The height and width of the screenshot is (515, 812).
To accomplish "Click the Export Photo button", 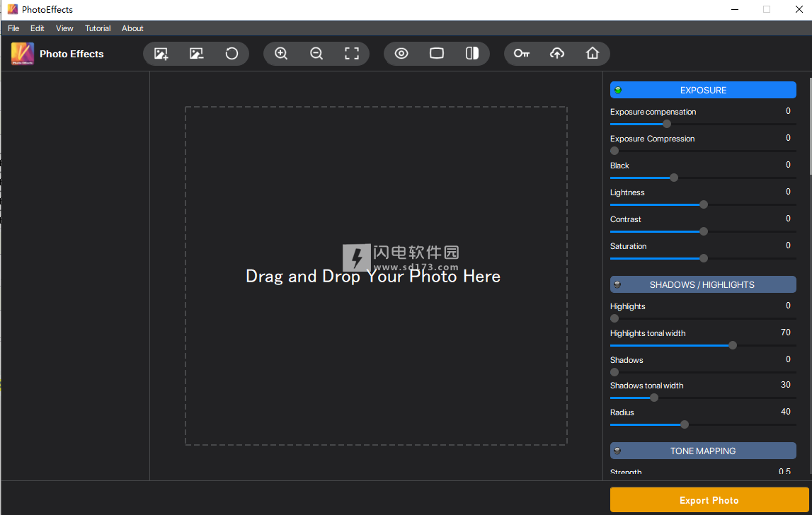I will (709, 500).
